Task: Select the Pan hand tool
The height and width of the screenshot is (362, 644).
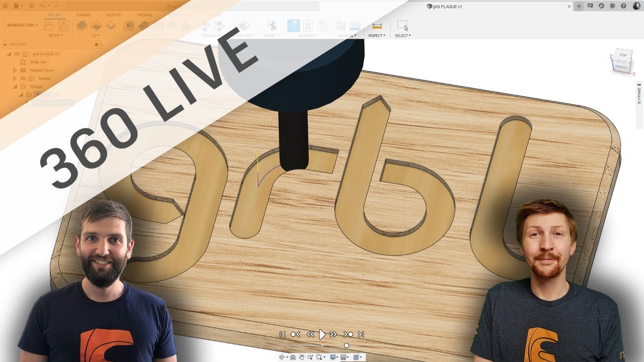Action: pos(301,357)
